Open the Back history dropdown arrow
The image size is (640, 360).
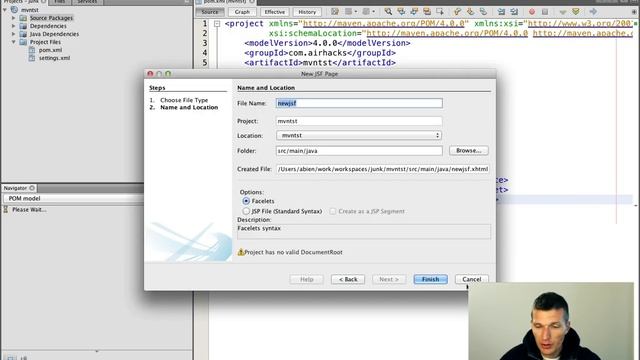[356, 12]
